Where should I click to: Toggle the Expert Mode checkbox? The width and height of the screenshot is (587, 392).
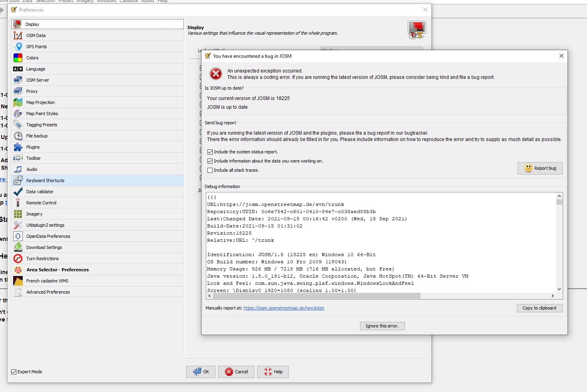pos(14,372)
